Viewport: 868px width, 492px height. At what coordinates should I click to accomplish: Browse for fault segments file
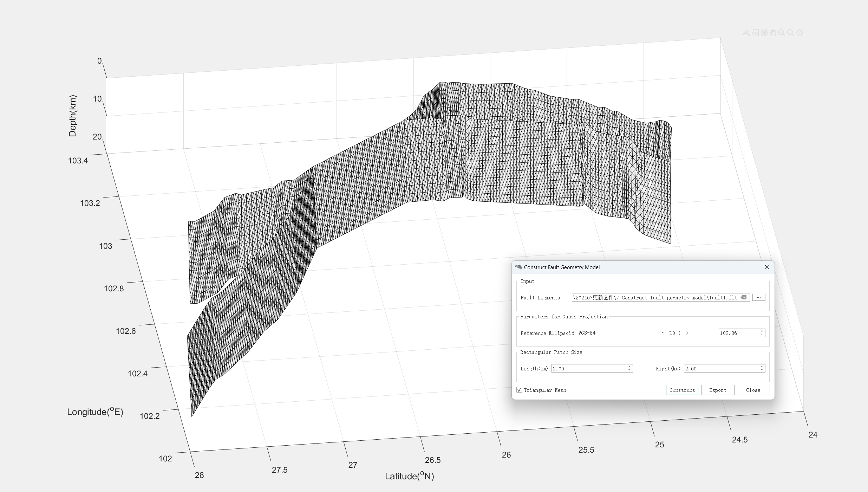tap(758, 297)
